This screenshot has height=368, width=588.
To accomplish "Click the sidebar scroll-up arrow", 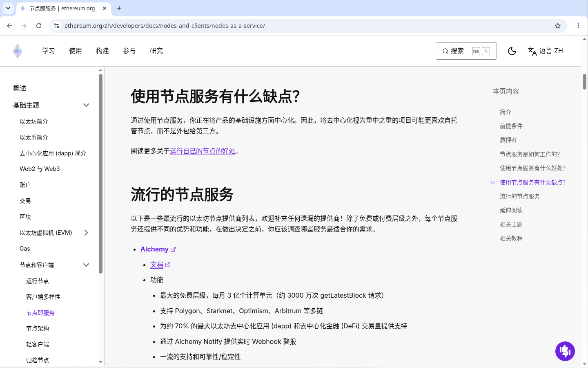I will click(100, 70).
